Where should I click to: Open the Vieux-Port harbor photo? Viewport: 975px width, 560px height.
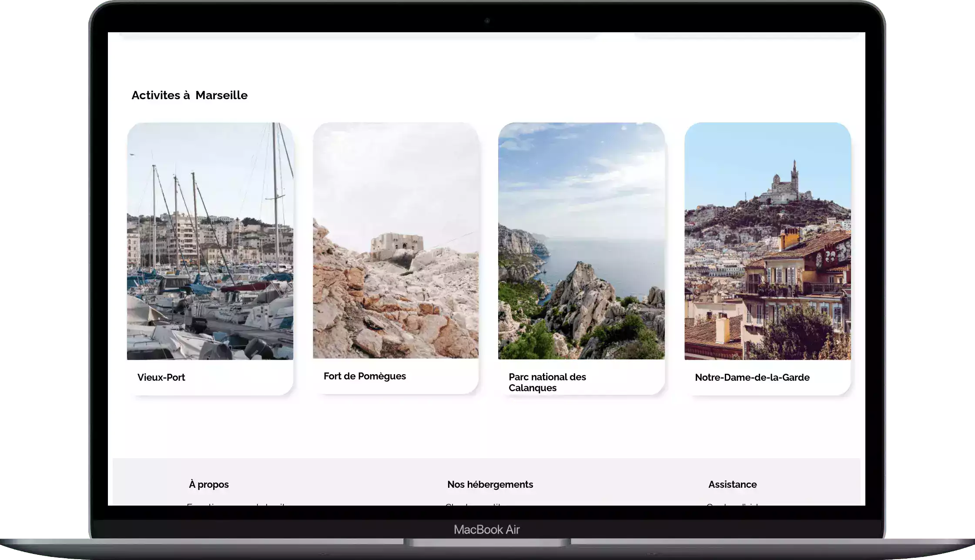(210, 241)
